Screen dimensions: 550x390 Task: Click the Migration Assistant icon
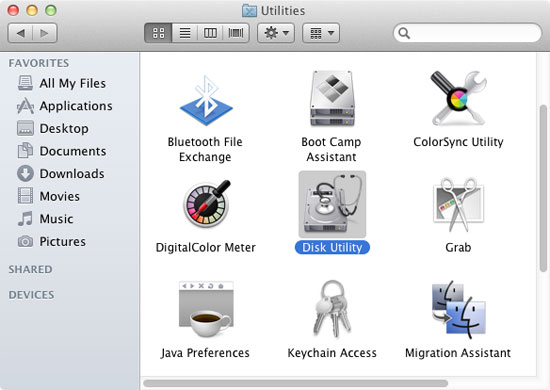(x=459, y=309)
